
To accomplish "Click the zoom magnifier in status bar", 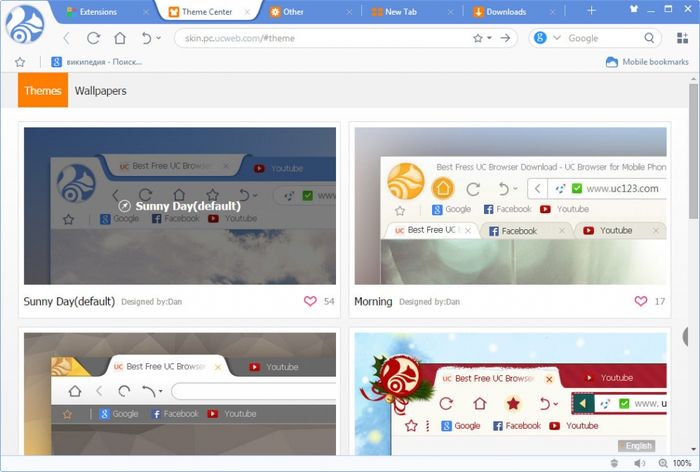I will tap(663, 463).
